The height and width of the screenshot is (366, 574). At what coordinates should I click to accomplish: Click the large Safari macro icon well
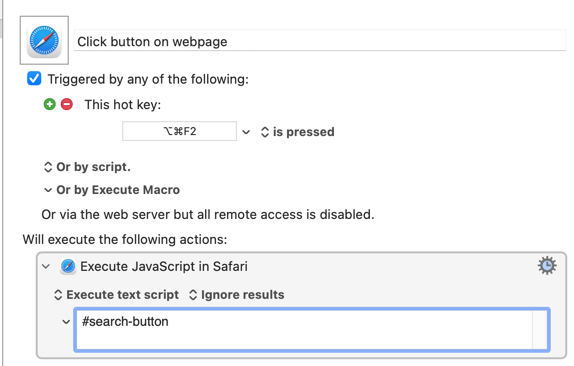coord(44,40)
